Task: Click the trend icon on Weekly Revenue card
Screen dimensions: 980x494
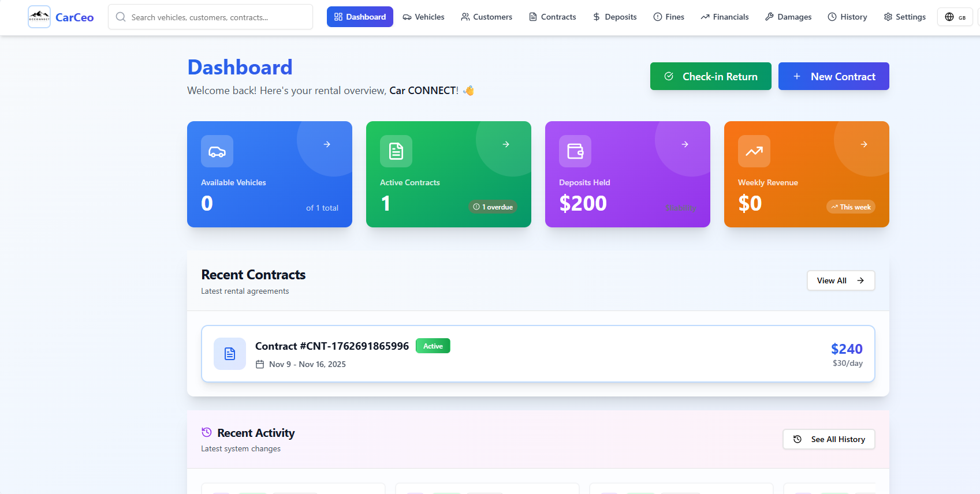Action: pyautogui.click(x=754, y=151)
